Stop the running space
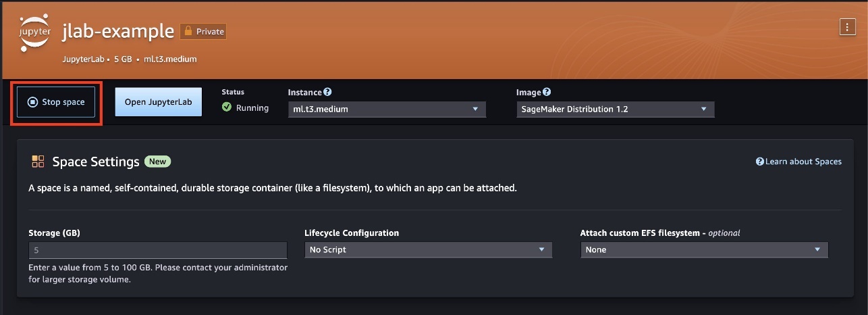The width and height of the screenshot is (868, 315). pos(56,102)
